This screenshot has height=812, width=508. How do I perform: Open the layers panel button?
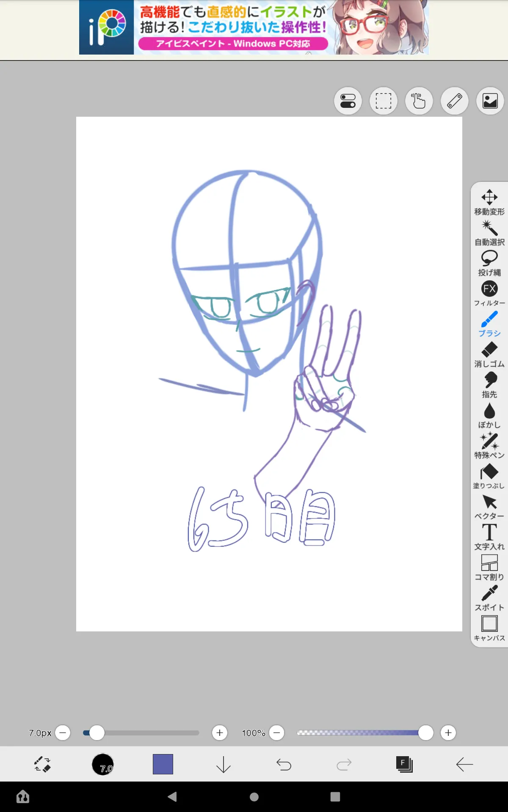[404, 764]
